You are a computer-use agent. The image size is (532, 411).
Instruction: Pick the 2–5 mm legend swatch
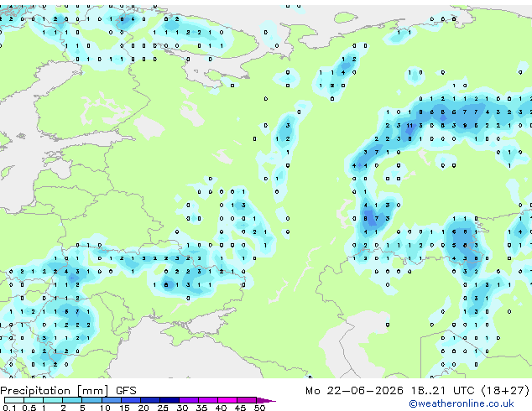[72, 400]
